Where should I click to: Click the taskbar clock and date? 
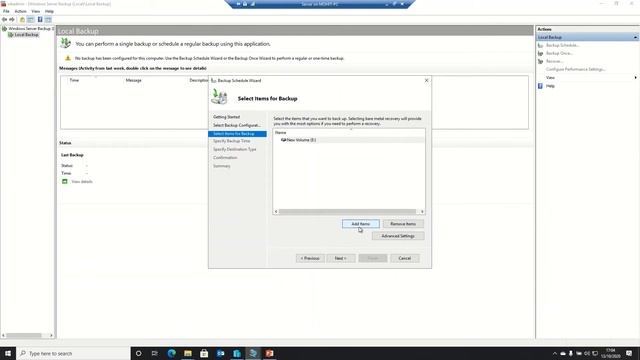pos(611,353)
